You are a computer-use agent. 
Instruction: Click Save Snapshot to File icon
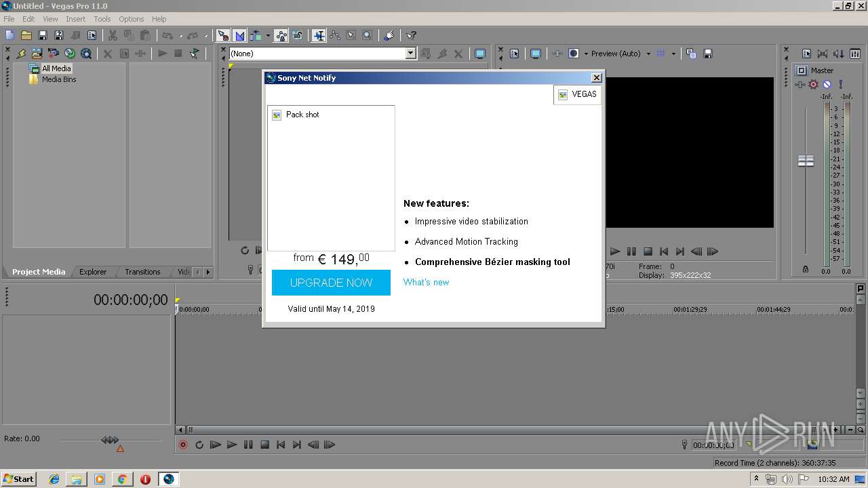(x=707, y=54)
